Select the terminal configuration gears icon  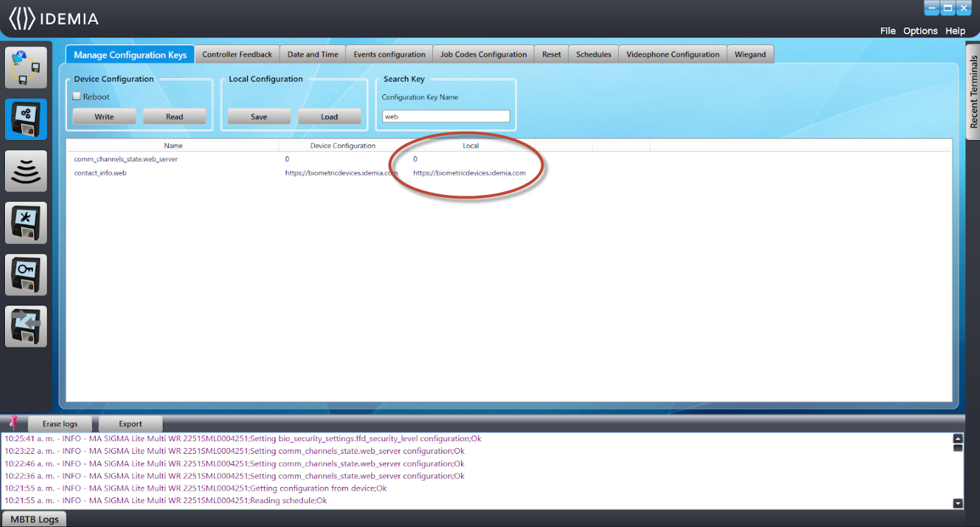click(x=26, y=119)
